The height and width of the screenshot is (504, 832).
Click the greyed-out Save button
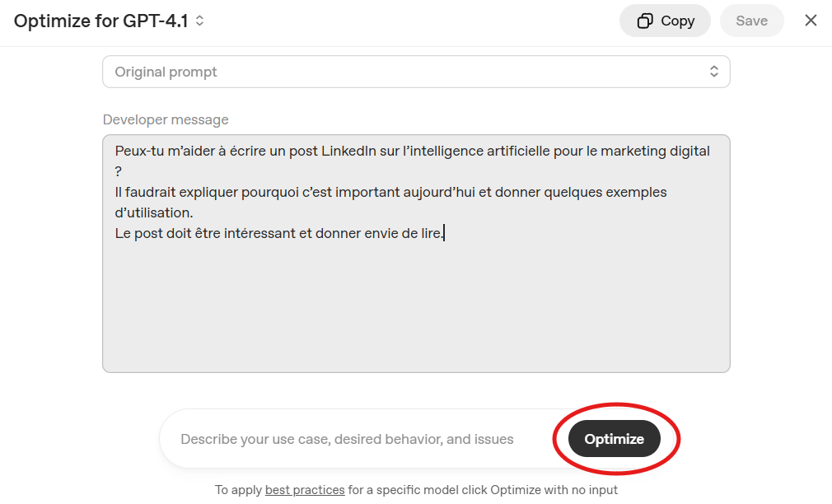coord(751,21)
